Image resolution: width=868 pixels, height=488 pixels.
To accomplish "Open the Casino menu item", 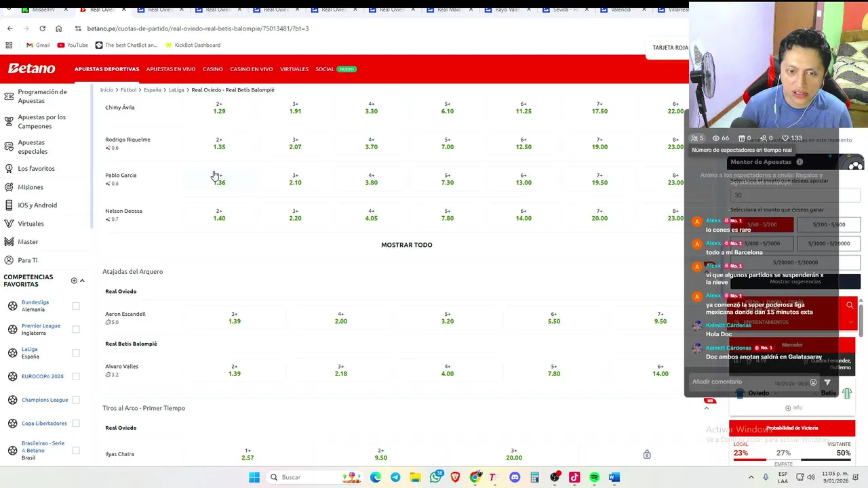I will click(x=212, y=69).
